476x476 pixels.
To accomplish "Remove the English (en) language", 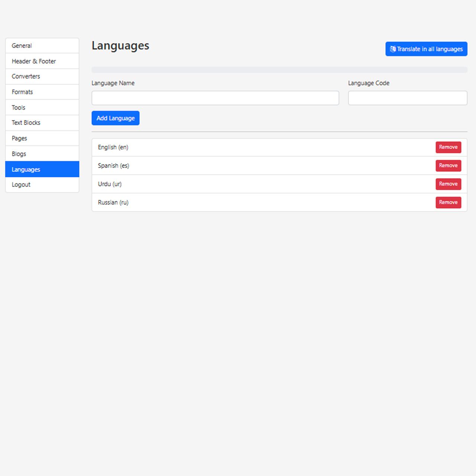I will click(448, 147).
